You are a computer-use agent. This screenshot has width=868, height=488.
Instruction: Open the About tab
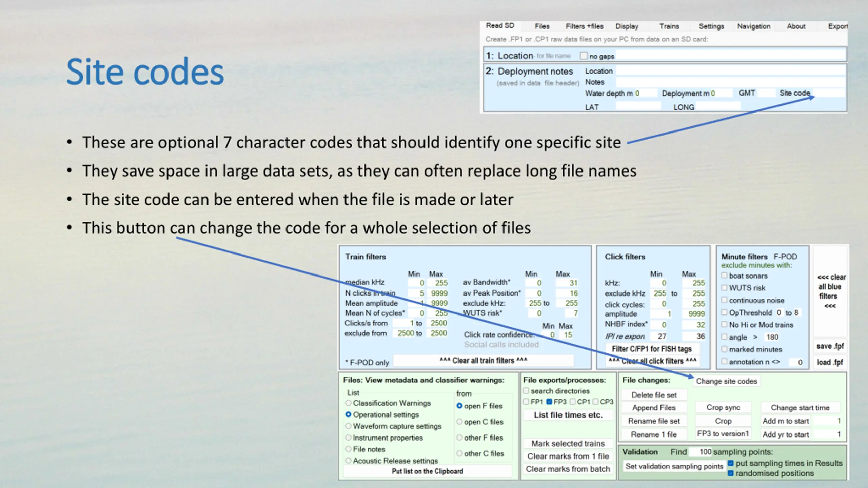pyautogui.click(x=796, y=26)
